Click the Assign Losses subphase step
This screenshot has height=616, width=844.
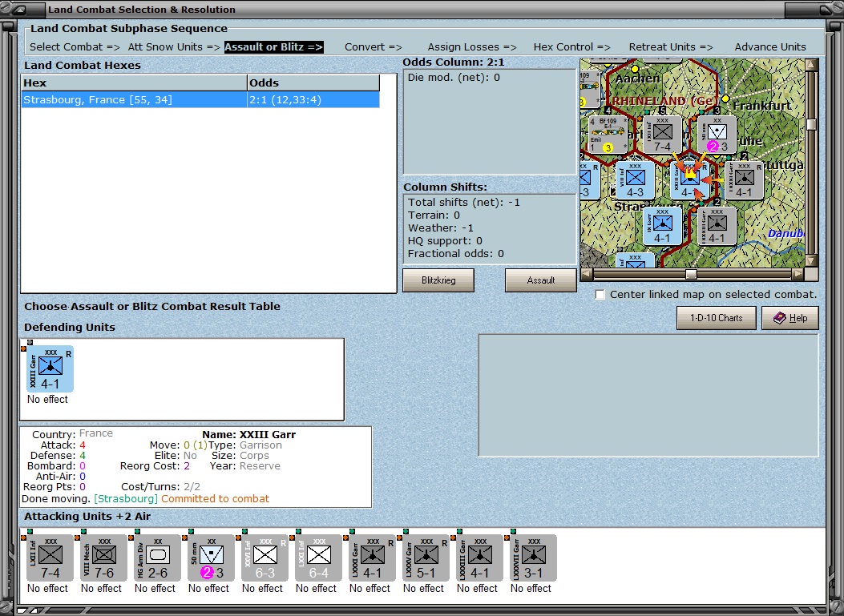[x=472, y=46]
